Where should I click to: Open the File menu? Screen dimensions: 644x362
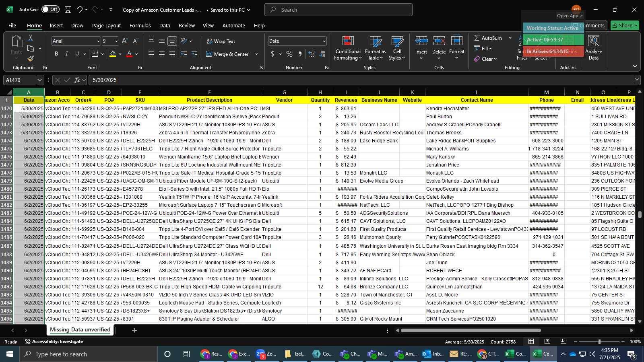click(x=12, y=25)
